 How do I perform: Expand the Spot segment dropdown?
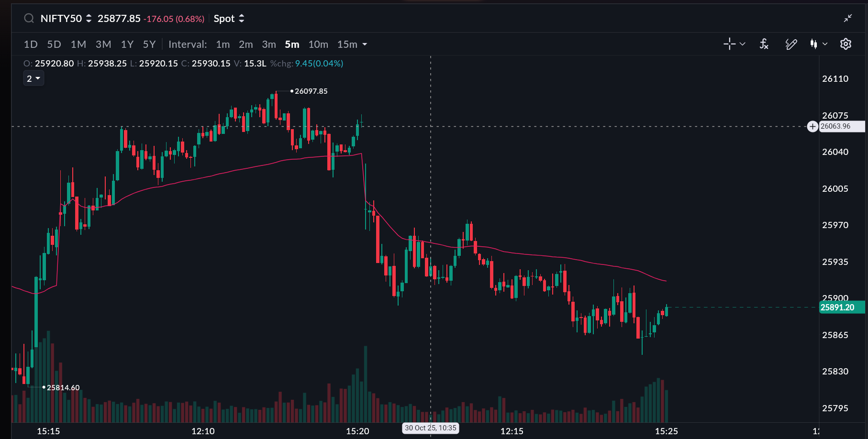pyautogui.click(x=229, y=19)
